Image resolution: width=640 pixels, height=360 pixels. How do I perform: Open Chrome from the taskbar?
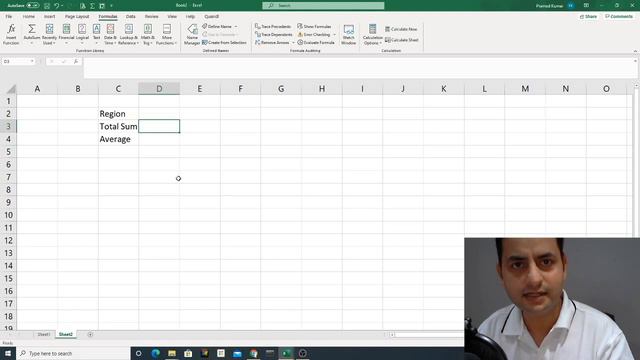(x=253, y=353)
